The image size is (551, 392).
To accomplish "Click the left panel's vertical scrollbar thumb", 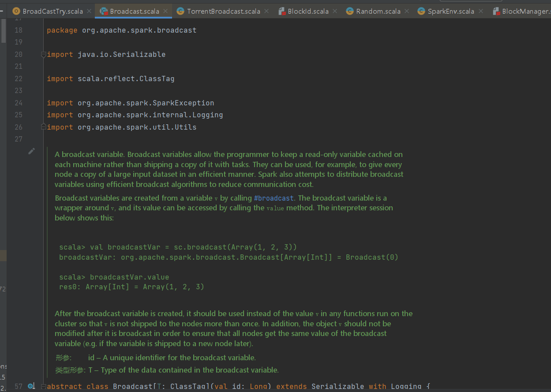I will [x=4, y=30].
